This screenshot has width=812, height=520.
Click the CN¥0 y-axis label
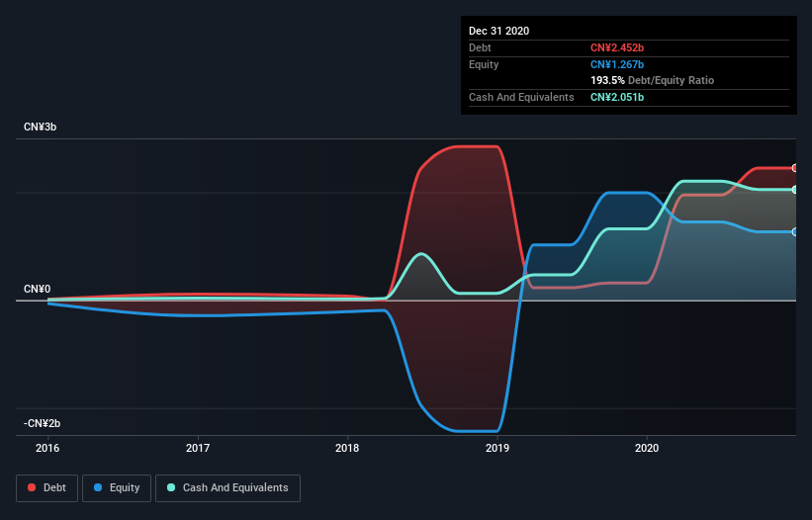point(37,289)
